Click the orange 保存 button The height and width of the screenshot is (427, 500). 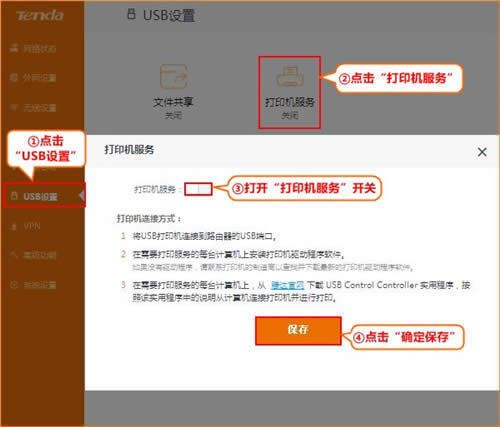click(298, 330)
